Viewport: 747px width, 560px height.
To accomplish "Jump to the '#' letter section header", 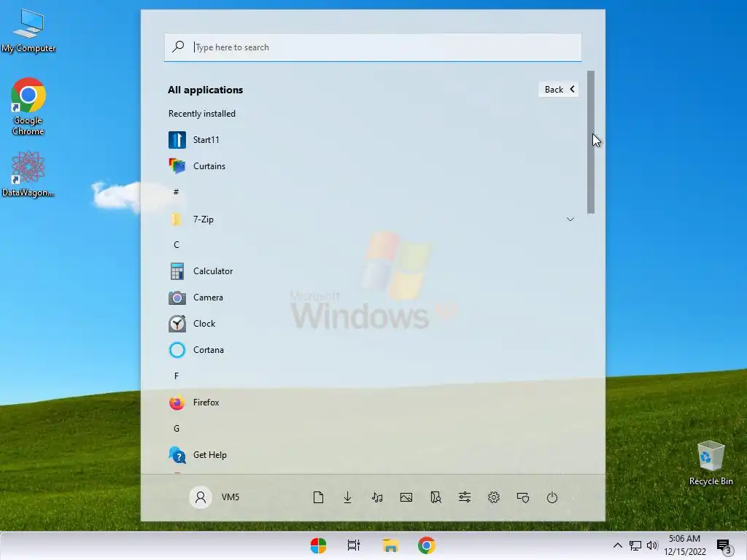I will click(177, 192).
